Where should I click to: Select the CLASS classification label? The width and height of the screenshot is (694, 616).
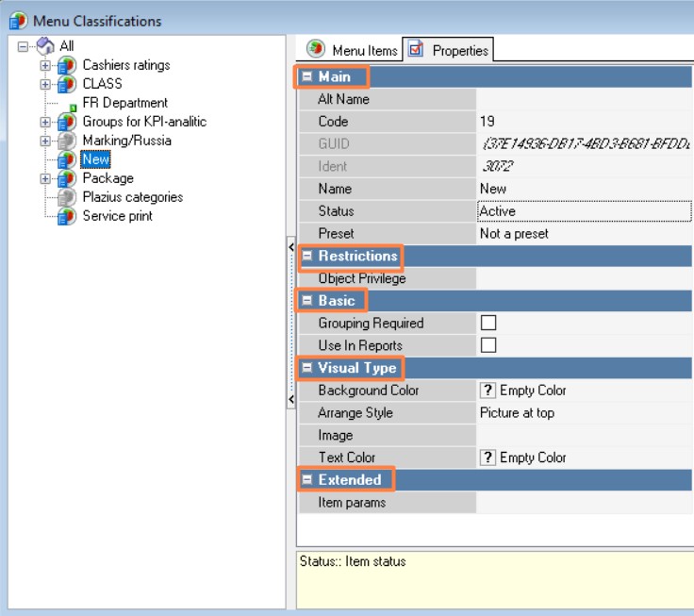coord(102,84)
